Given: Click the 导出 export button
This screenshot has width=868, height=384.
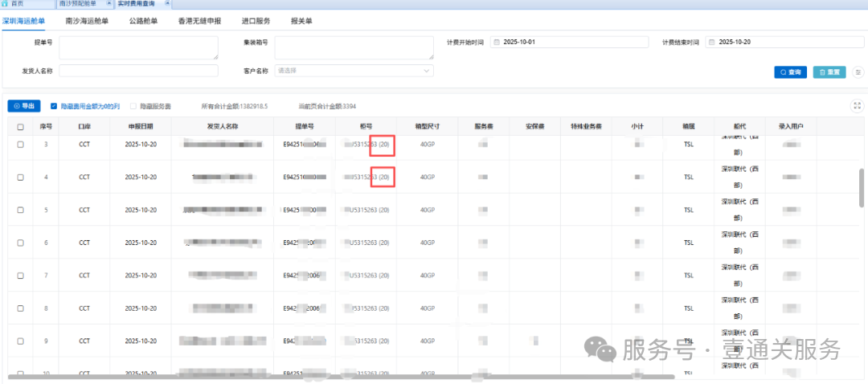Looking at the screenshot, I should tap(23, 105).
